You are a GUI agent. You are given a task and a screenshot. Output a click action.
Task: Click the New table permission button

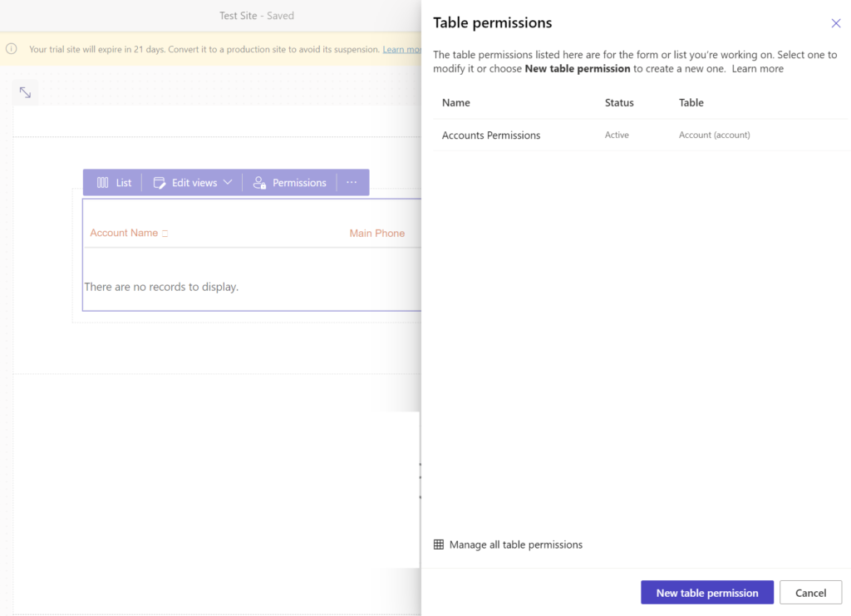[x=706, y=593]
